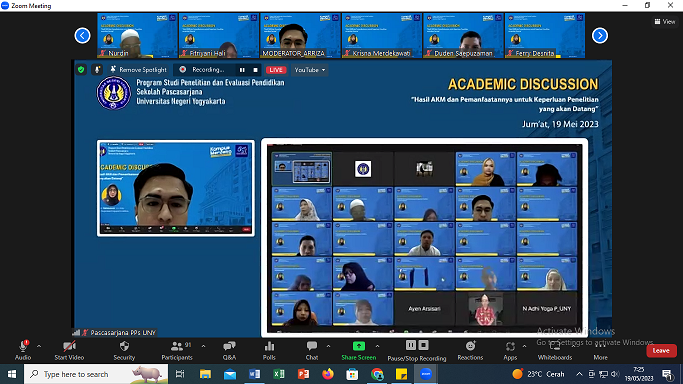Screen dimensions: 683x384
Task: Click volume speaker icon in tray
Action: click(615, 374)
